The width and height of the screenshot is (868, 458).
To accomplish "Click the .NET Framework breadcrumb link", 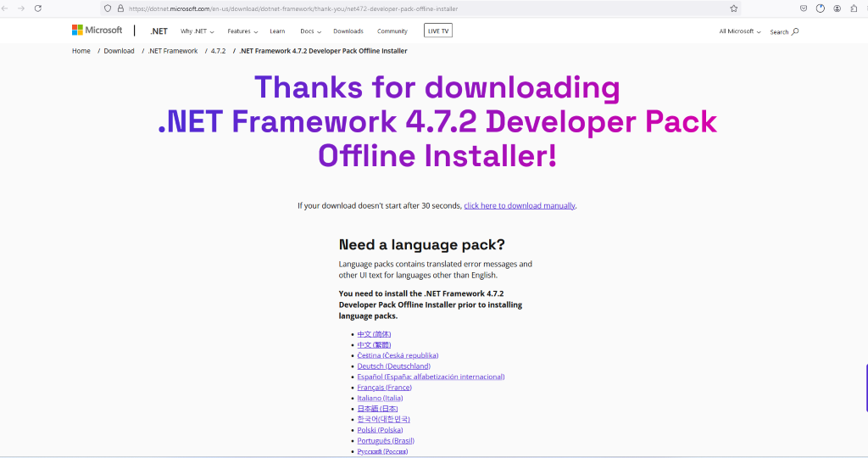I will (173, 51).
